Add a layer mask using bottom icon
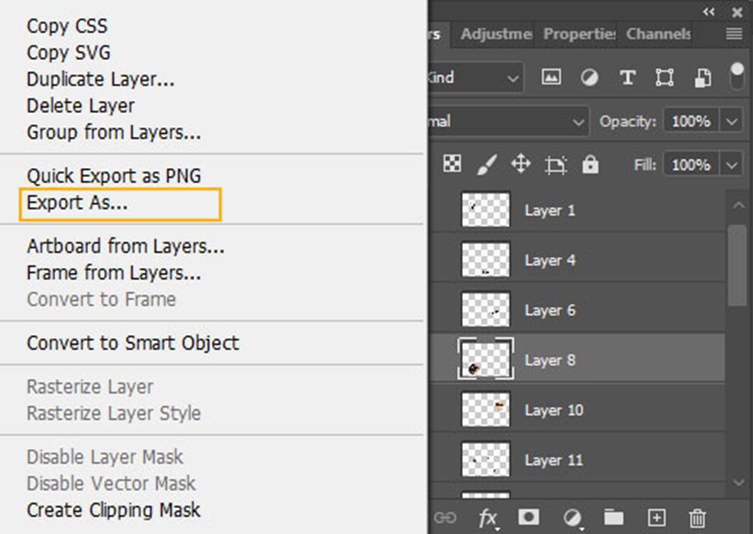753x534 pixels. coord(528,517)
